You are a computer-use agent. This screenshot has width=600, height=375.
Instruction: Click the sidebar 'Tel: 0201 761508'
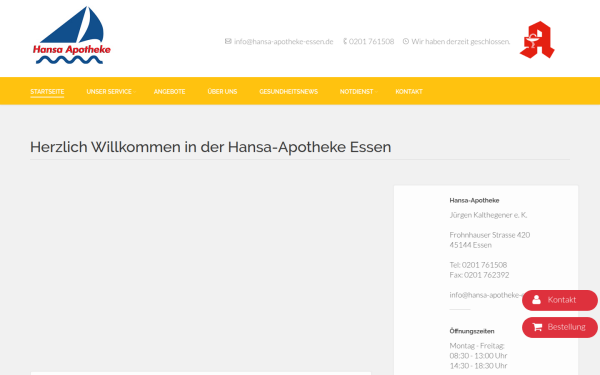[478, 265]
